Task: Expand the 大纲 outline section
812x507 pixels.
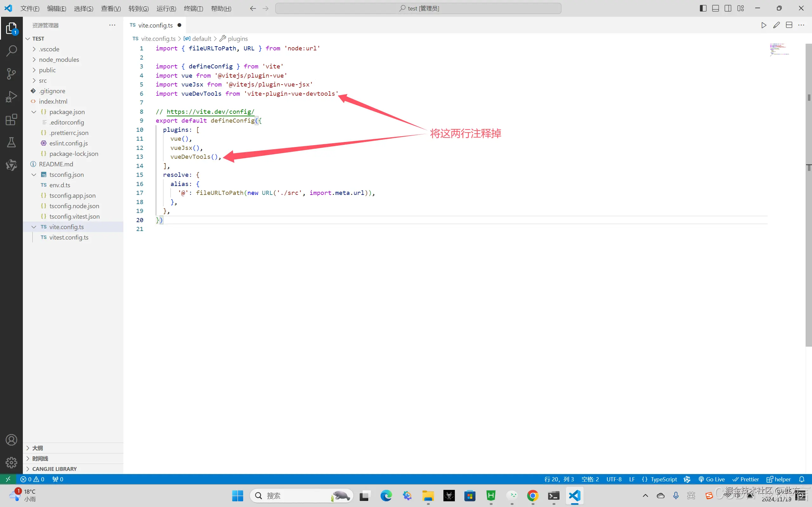Action: [37, 448]
